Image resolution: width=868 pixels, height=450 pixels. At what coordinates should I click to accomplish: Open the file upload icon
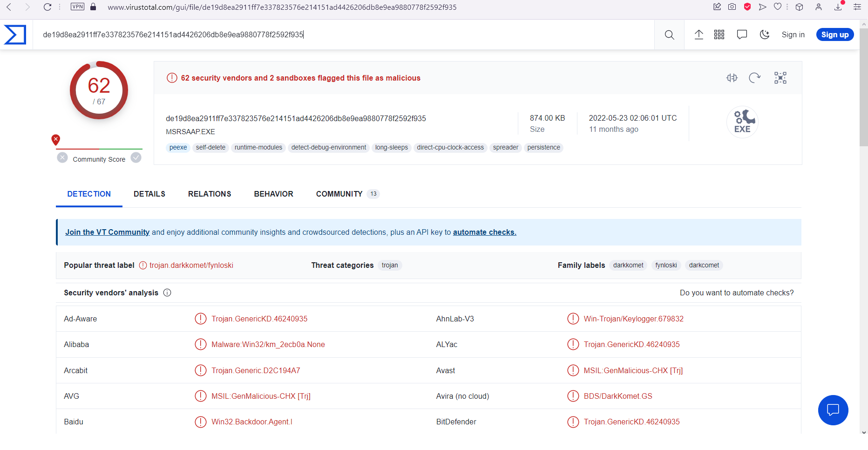coord(698,35)
